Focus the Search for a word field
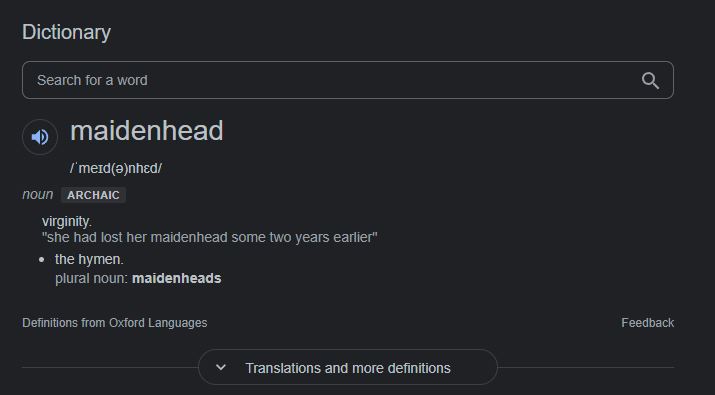The height and width of the screenshot is (395, 715). point(347,80)
